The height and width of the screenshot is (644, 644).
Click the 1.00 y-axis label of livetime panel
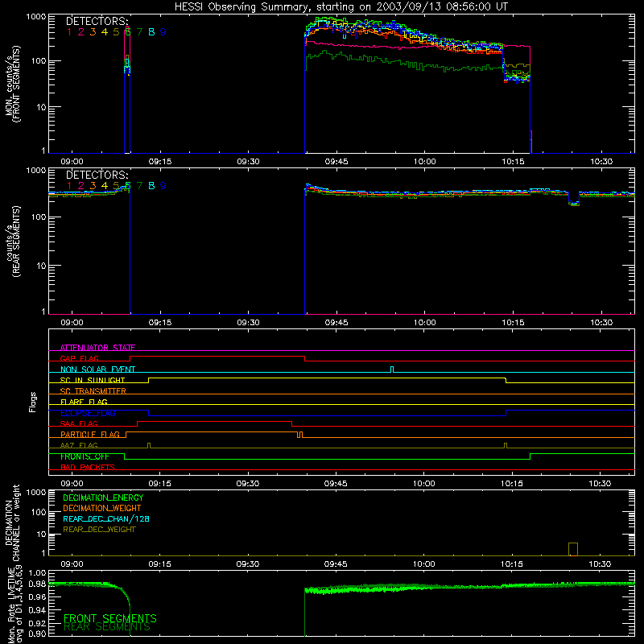coord(37,572)
